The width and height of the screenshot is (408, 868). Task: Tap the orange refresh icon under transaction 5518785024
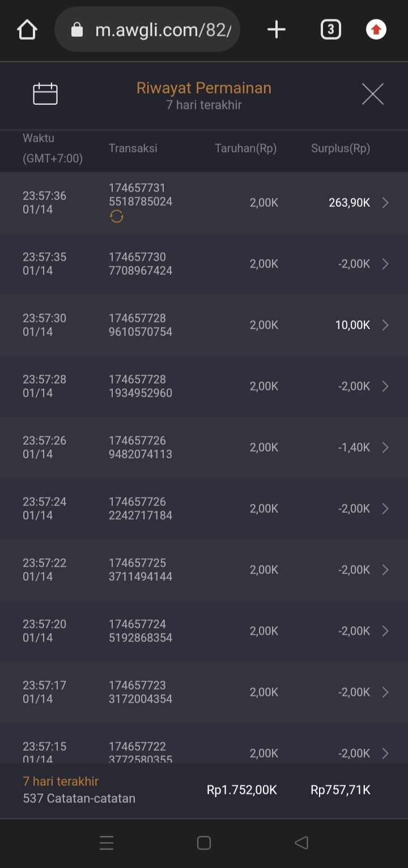point(117,216)
